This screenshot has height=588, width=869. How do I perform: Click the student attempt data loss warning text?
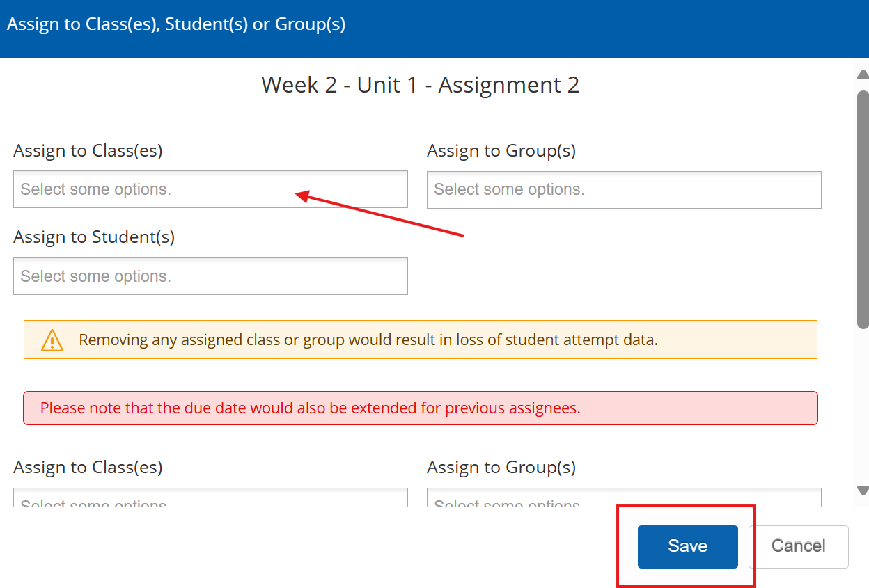(x=368, y=340)
